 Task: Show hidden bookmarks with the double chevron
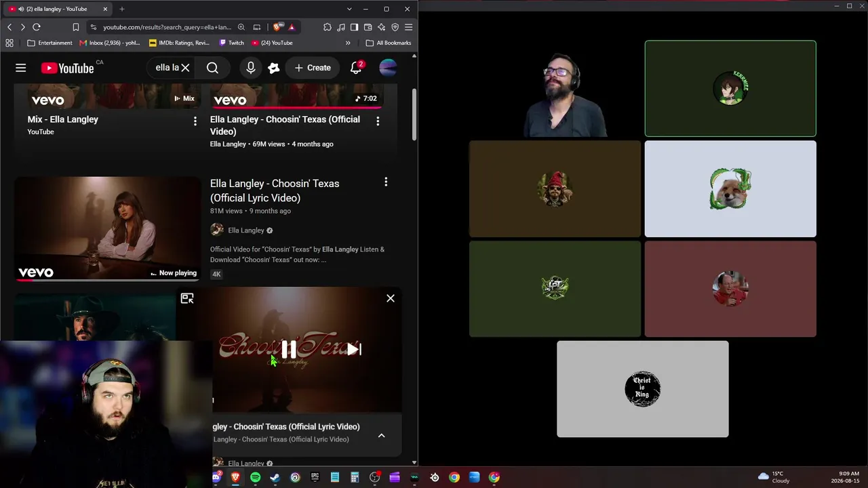(x=348, y=43)
